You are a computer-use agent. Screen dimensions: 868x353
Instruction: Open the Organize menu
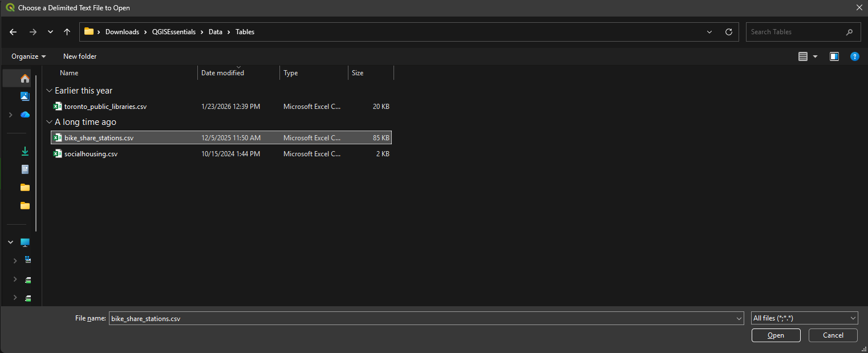[29, 56]
